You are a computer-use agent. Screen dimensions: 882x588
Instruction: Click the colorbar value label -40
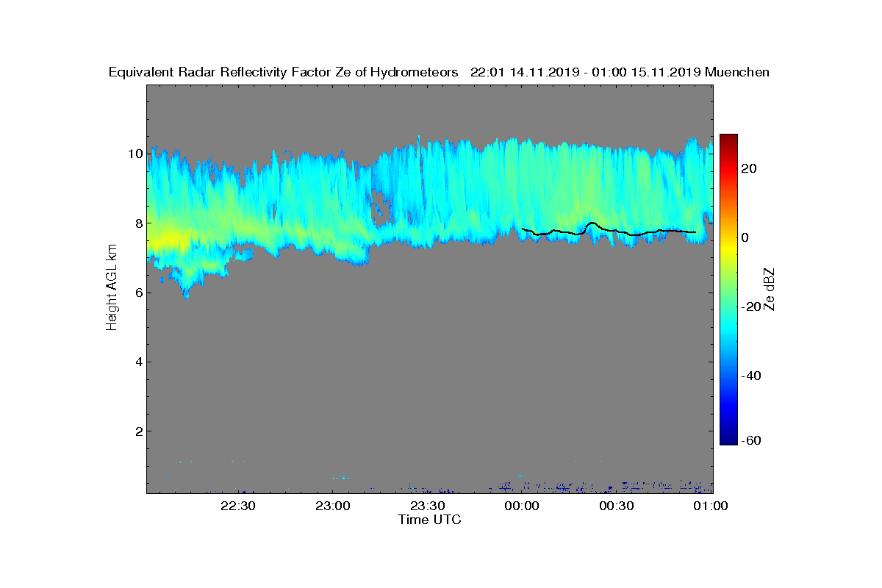tap(750, 376)
